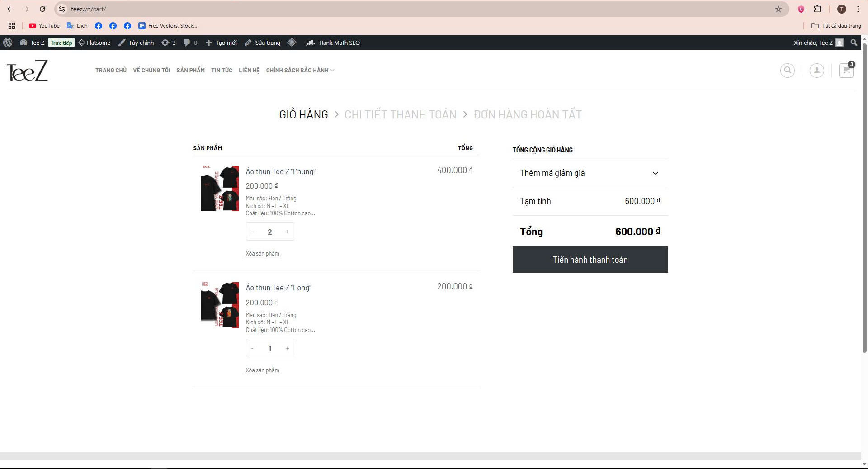Click the user account icon

pos(816,71)
